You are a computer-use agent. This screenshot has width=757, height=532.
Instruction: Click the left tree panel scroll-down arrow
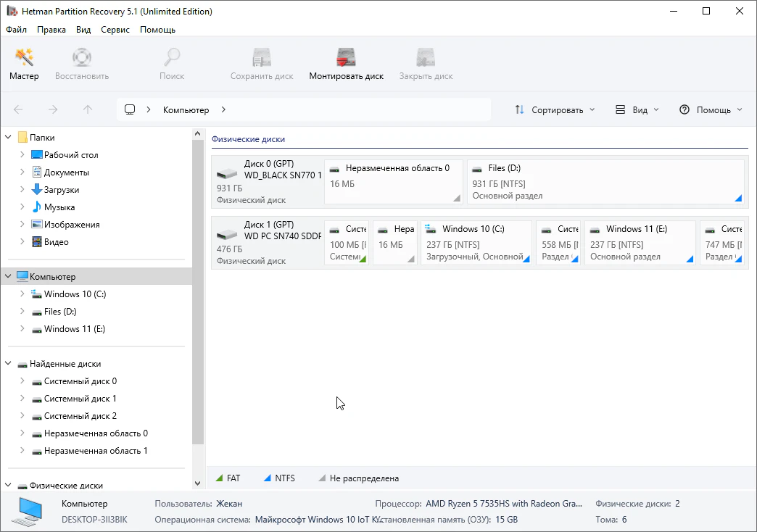(x=198, y=483)
